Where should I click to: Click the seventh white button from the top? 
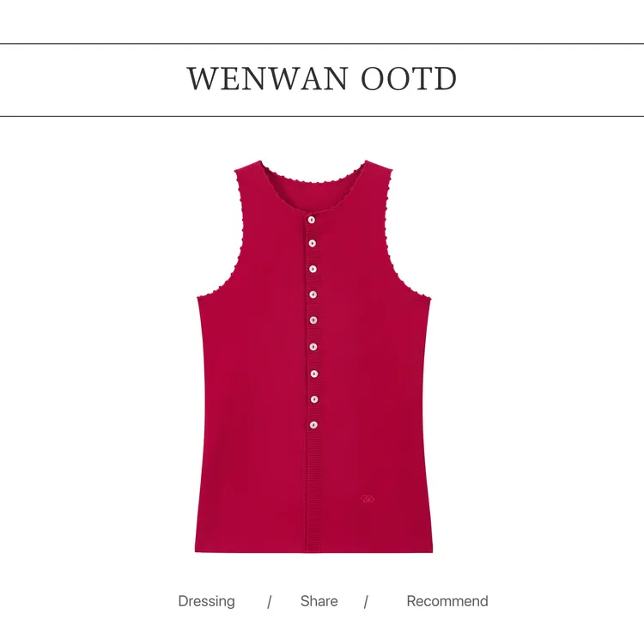click(x=313, y=374)
